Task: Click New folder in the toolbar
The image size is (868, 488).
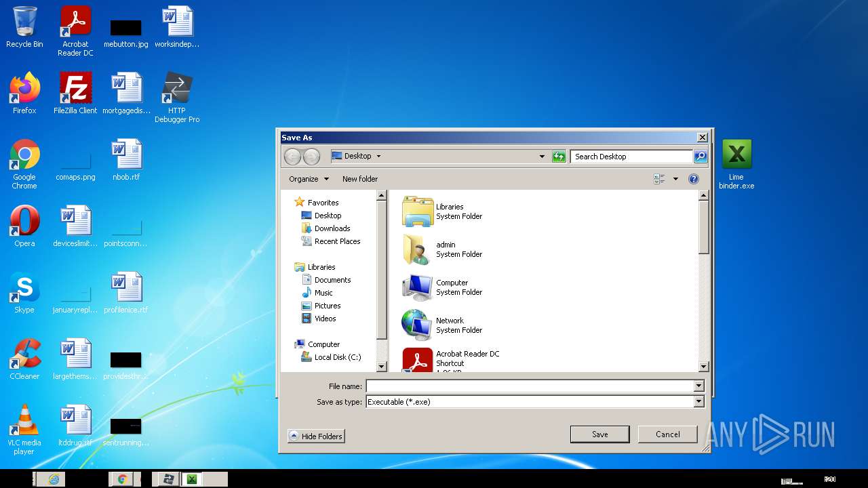Action: (x=360, y=179)
